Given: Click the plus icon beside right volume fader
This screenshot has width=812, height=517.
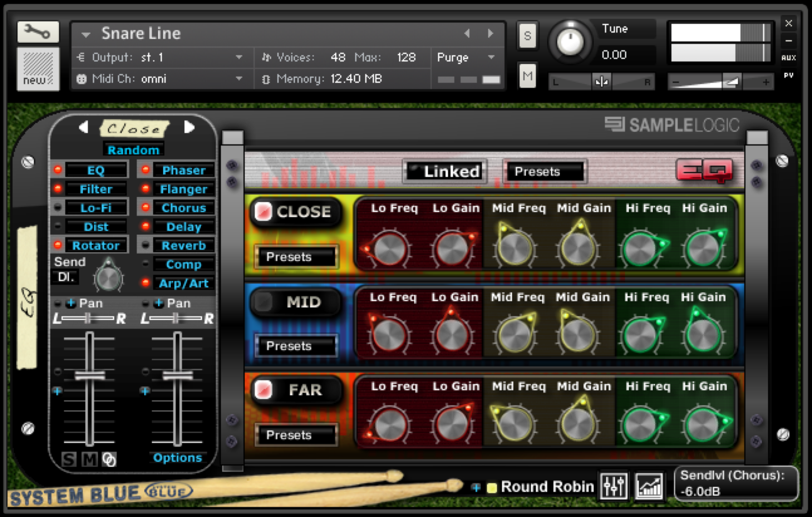Looking at the screenshot, I should 145,391.
